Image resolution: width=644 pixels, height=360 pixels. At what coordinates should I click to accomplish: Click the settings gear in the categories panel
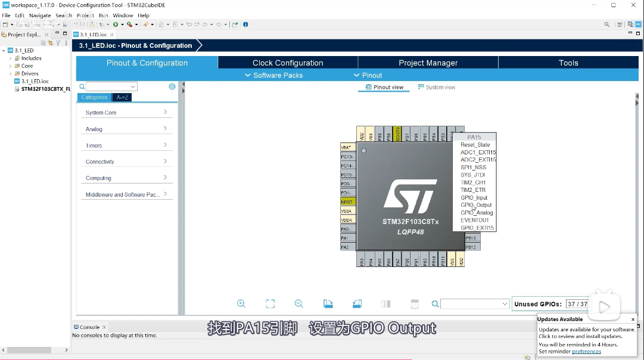172,86
